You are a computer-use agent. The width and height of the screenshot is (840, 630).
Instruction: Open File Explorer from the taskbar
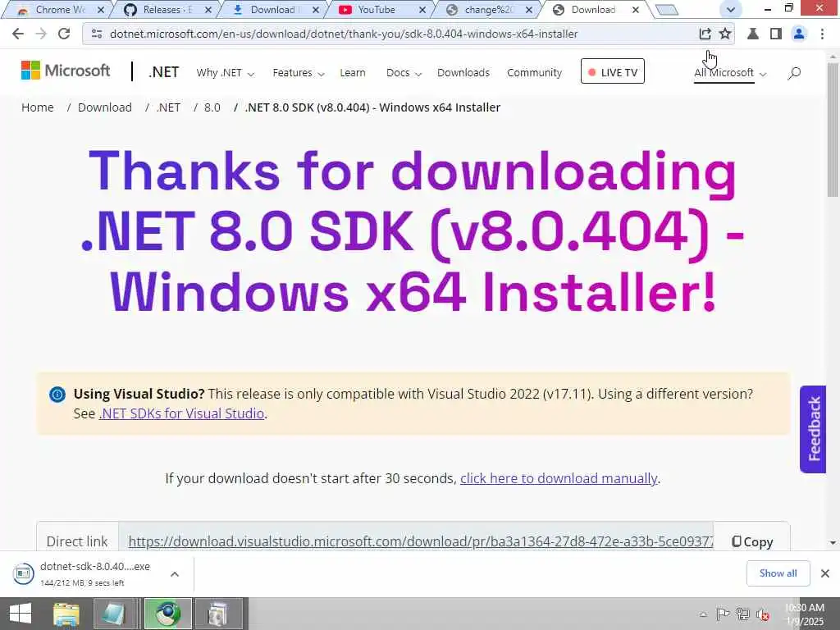[x=66, y=614]
